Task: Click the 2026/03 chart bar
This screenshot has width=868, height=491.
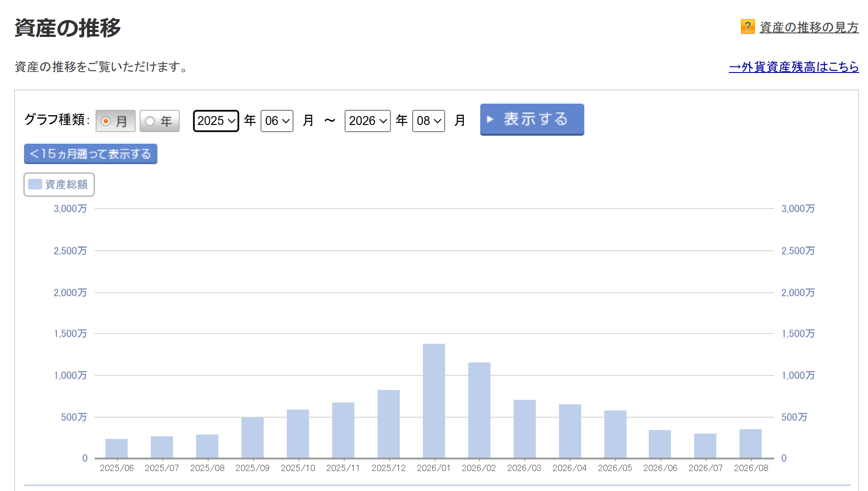Action: (525, 429)
